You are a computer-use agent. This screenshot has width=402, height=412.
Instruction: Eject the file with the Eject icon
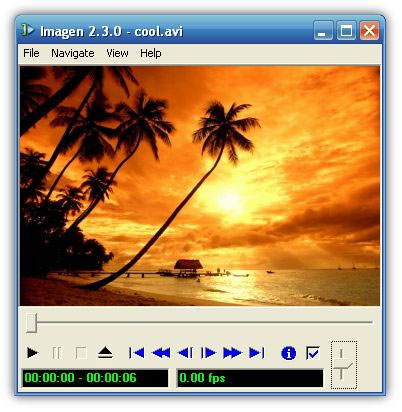click(x=105, y=353)
